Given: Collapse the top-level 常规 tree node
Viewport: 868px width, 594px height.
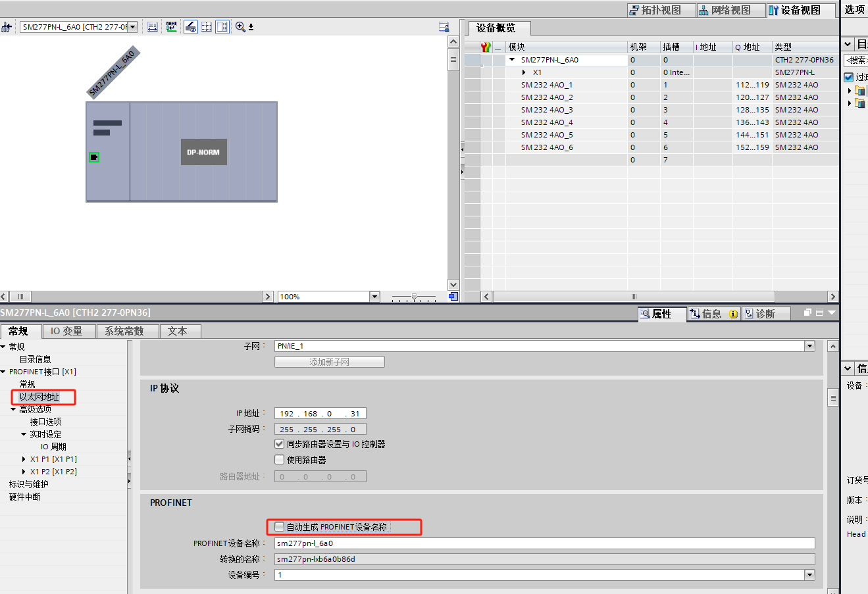Looking at the screenshot, I should (3, 347).
